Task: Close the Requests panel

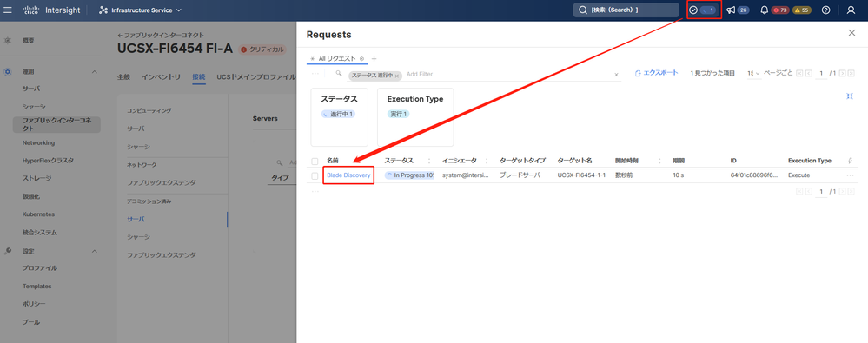Action: coord(852,33)
